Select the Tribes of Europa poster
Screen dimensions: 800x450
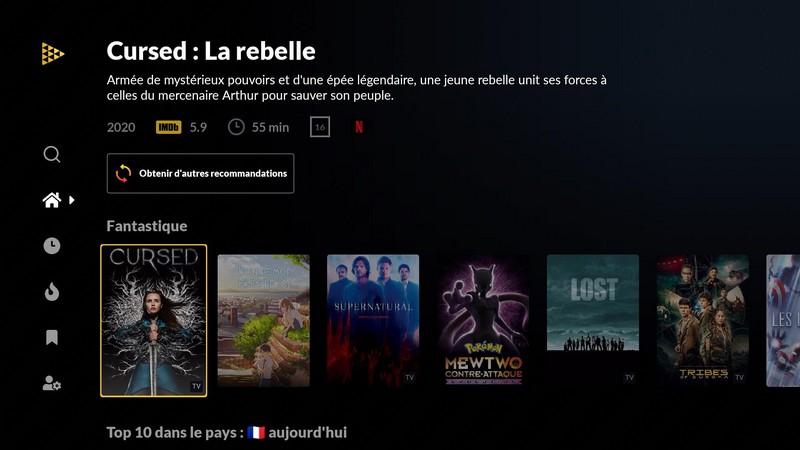tap(703, 320)
